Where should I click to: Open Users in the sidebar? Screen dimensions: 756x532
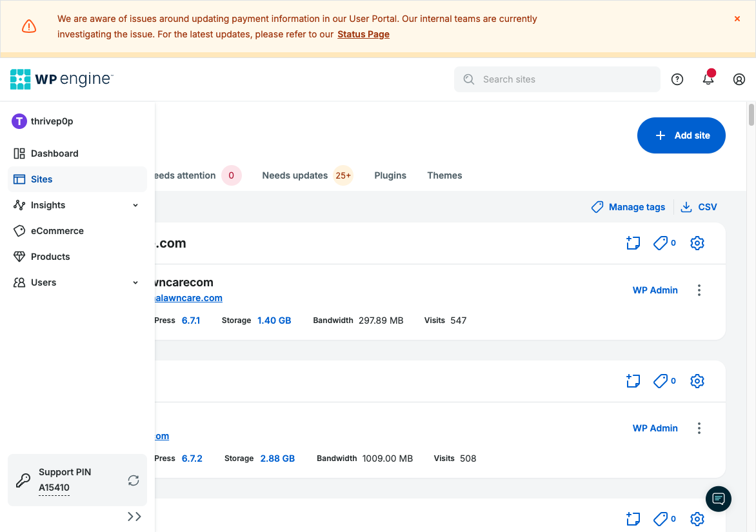tap(77, 282)
